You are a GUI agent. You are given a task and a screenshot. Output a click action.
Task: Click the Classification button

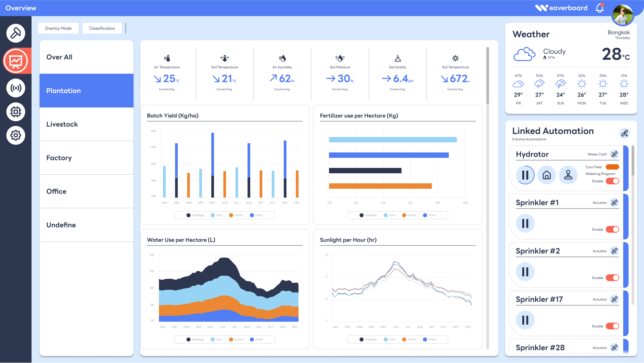[x=102, y=28]
